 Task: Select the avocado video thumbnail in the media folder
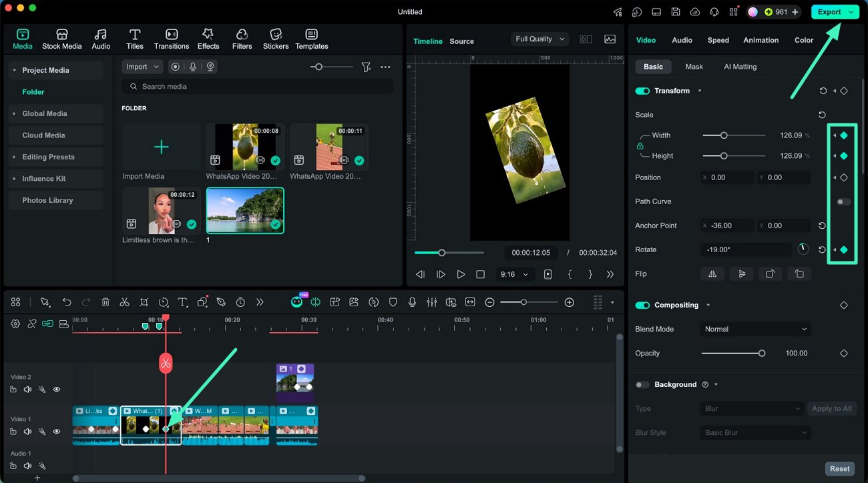click(x=245, y=147)
